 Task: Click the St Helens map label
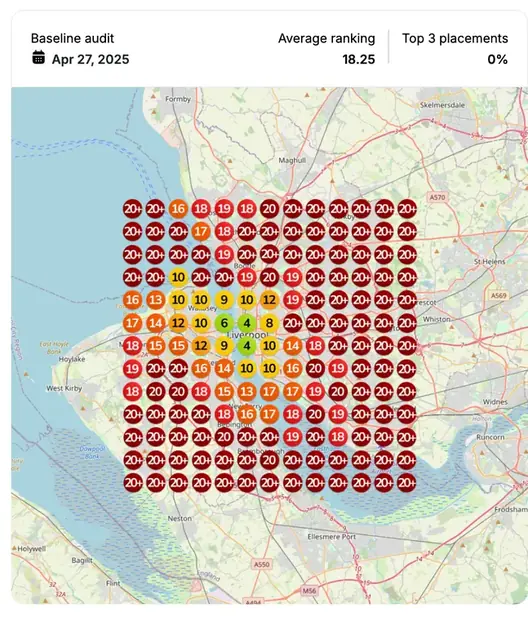(x=490, y=261)
